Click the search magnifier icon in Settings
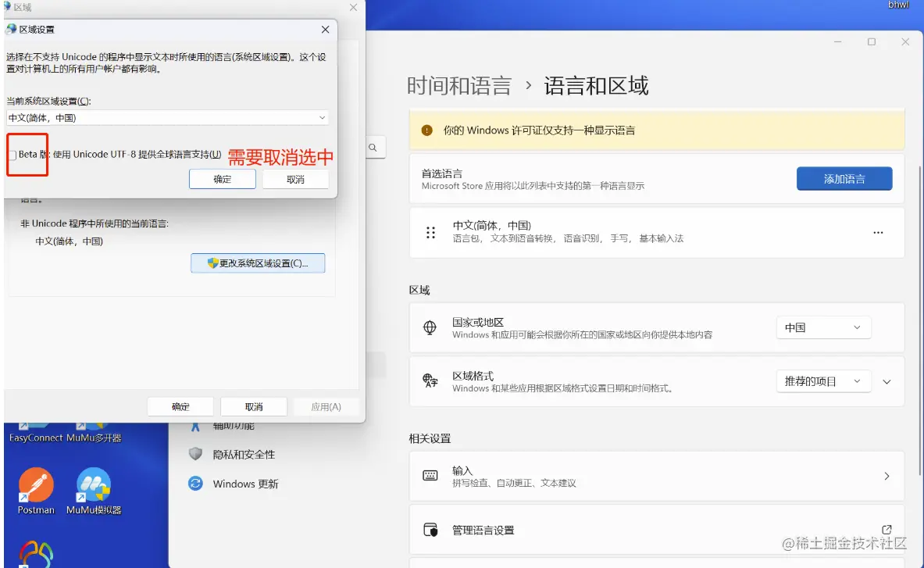 [x=373, y=148]
